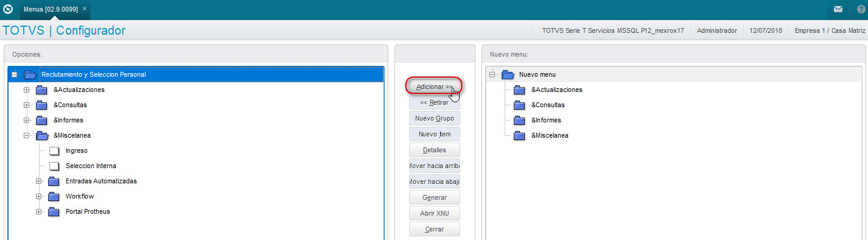Click the TOTVS logo icon at top left
Image resolution: width=868 pixels, height=240 pixels.
click(x=8, y=9)
